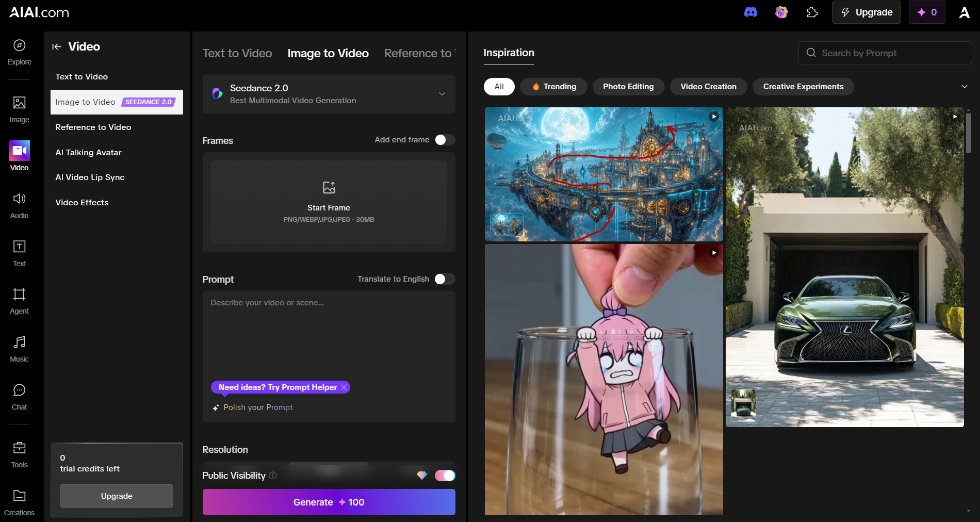Click the AIAI.com logo

[39, 12]
